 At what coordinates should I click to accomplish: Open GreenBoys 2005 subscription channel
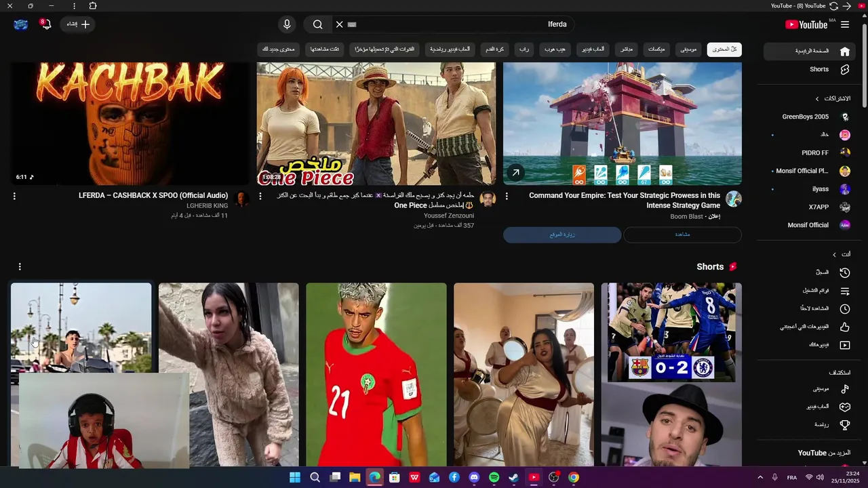coord(811,117)
